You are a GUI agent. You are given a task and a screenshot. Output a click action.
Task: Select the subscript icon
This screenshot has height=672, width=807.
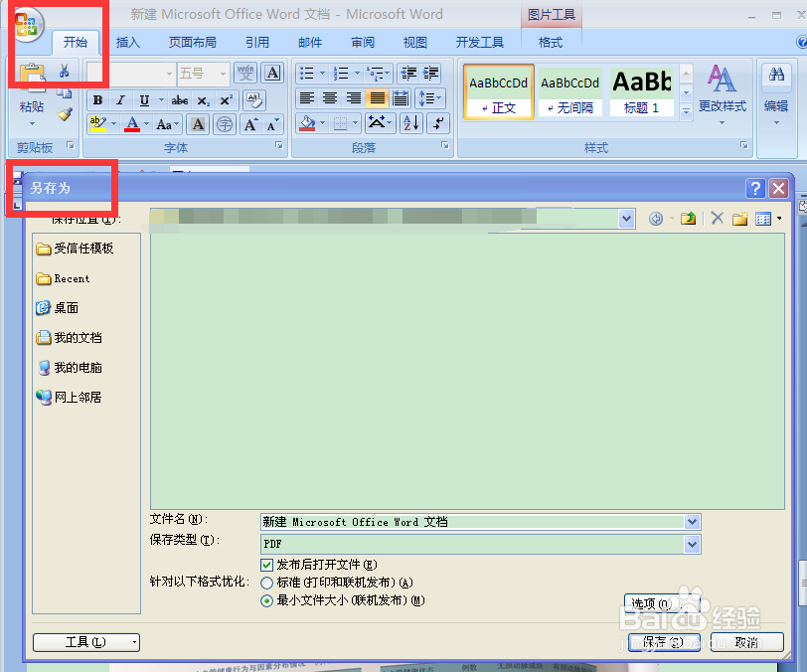point(206,101)
